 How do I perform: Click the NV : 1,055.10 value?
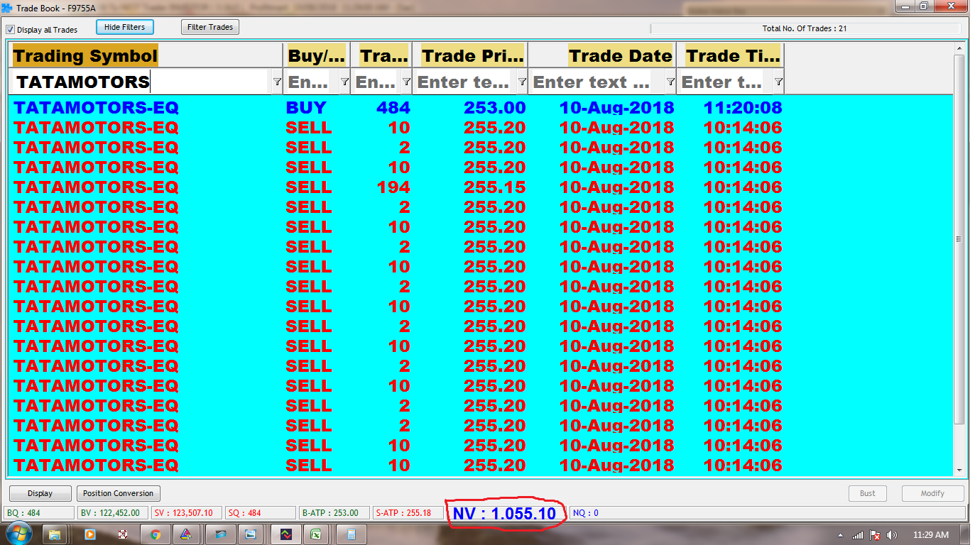click(504, 513)
